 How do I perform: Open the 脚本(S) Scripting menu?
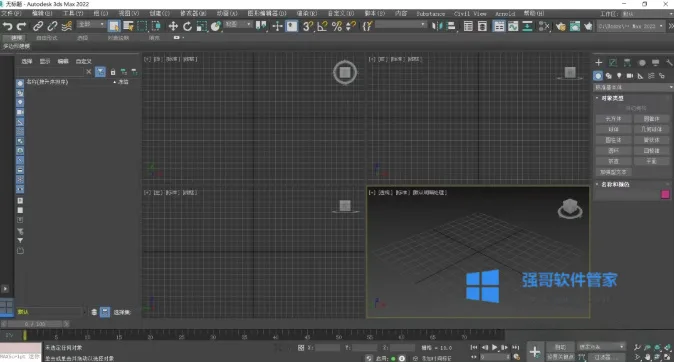[x=375, y=14]
